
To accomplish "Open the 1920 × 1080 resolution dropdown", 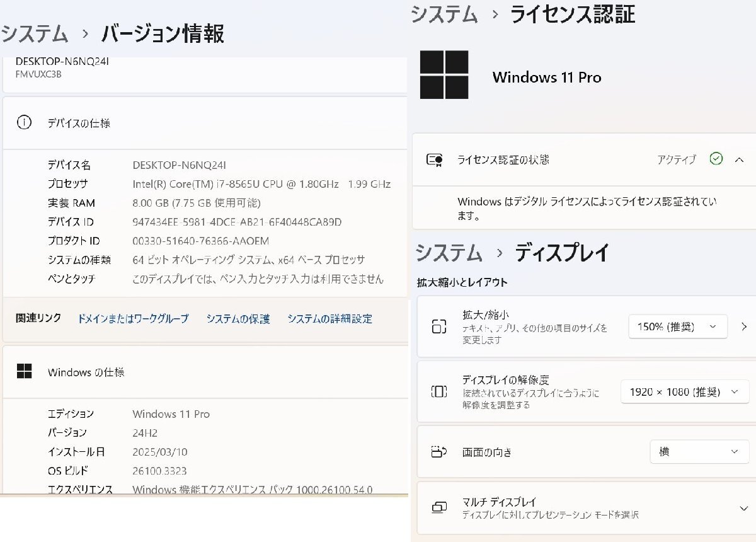I will pos(684,392).
